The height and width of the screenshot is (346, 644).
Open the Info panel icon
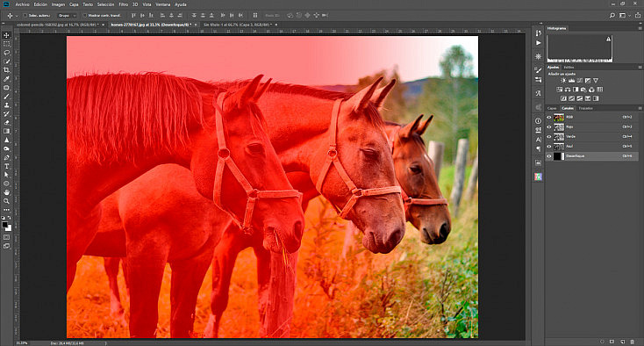click(539, 121)
